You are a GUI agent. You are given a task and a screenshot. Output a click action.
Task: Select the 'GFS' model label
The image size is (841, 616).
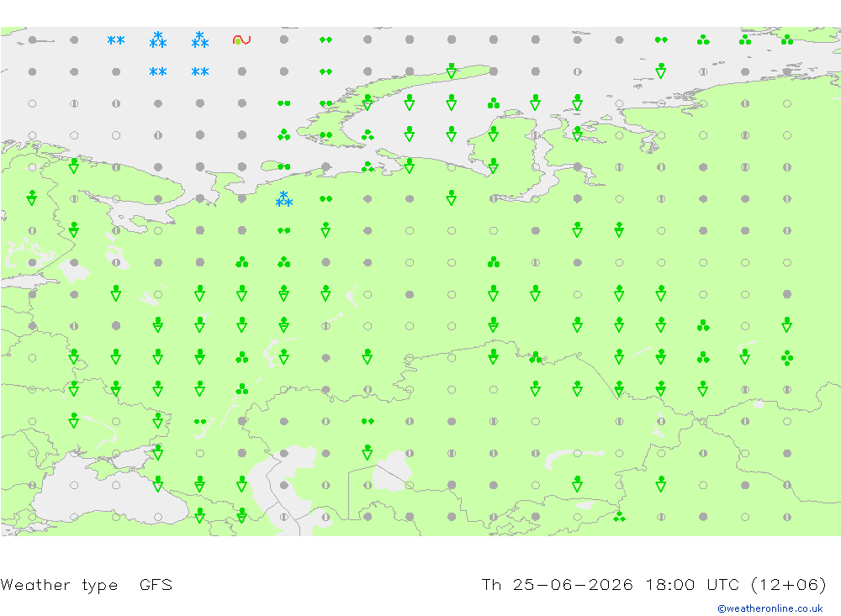[x=156, y=585]
